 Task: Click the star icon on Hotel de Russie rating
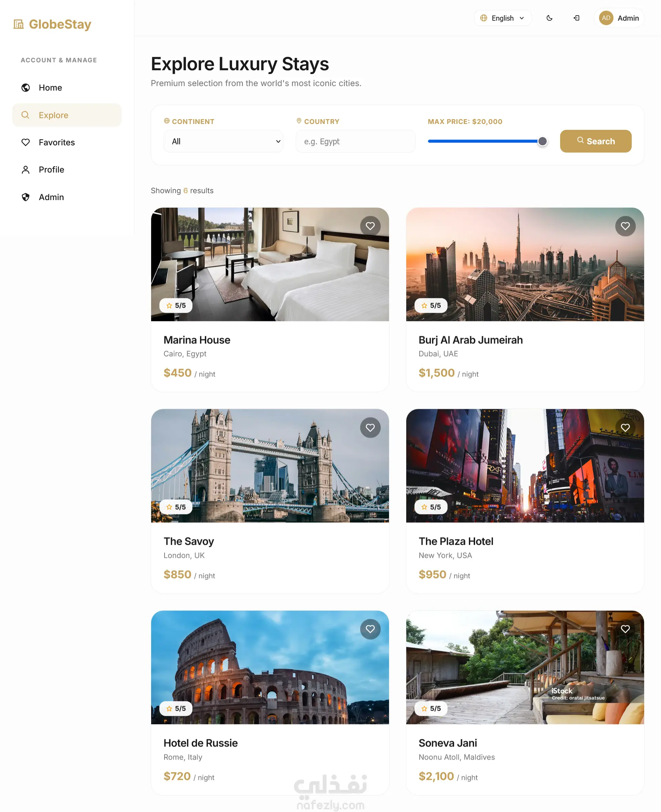point(169,708)
